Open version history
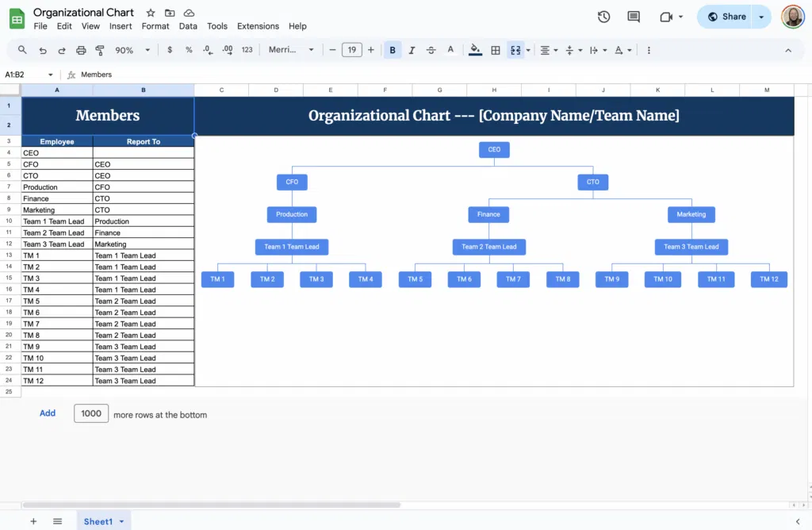This screenshot has width=812, height=530. coord(603,16)
